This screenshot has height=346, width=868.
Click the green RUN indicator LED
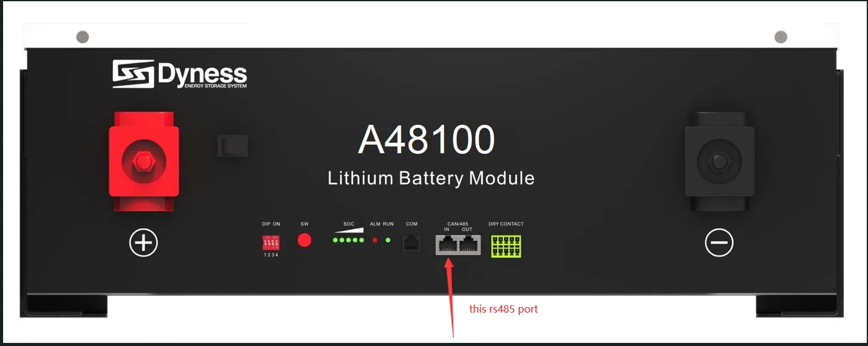click(388, 240)
